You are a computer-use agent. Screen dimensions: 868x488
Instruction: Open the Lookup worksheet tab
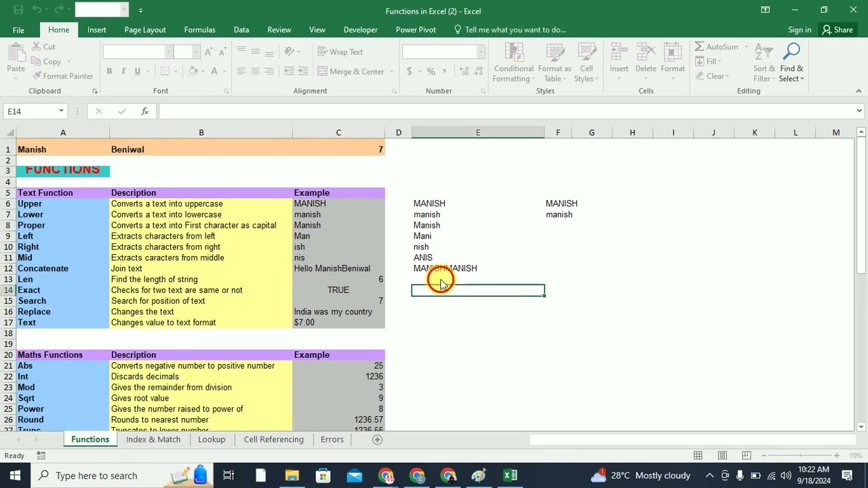click(212, 439)
